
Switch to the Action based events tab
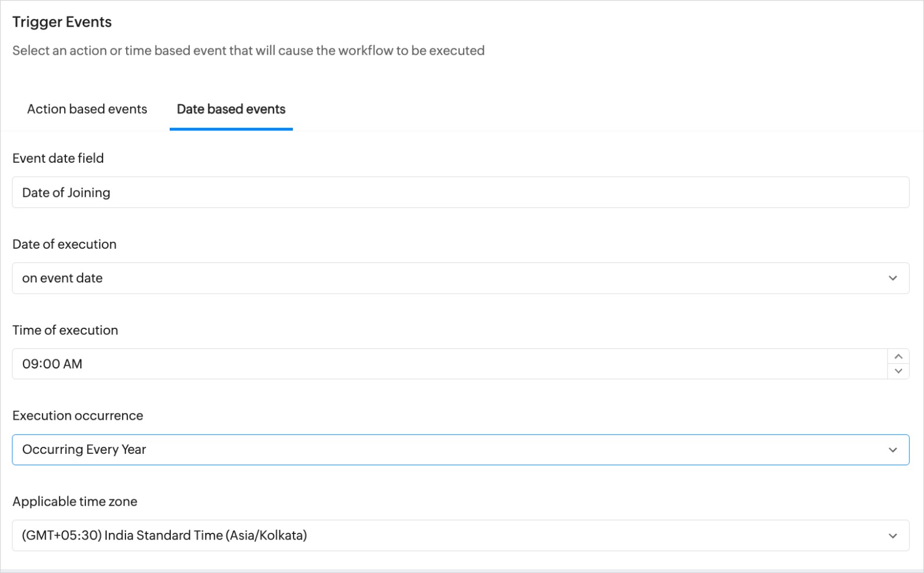[x=87, y=109]
